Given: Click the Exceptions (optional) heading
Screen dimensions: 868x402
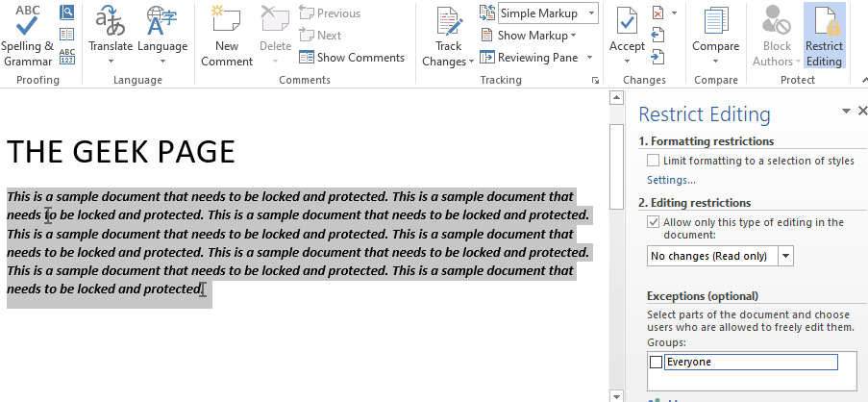Looking at the screenshot, I should (x=703, y=295).
